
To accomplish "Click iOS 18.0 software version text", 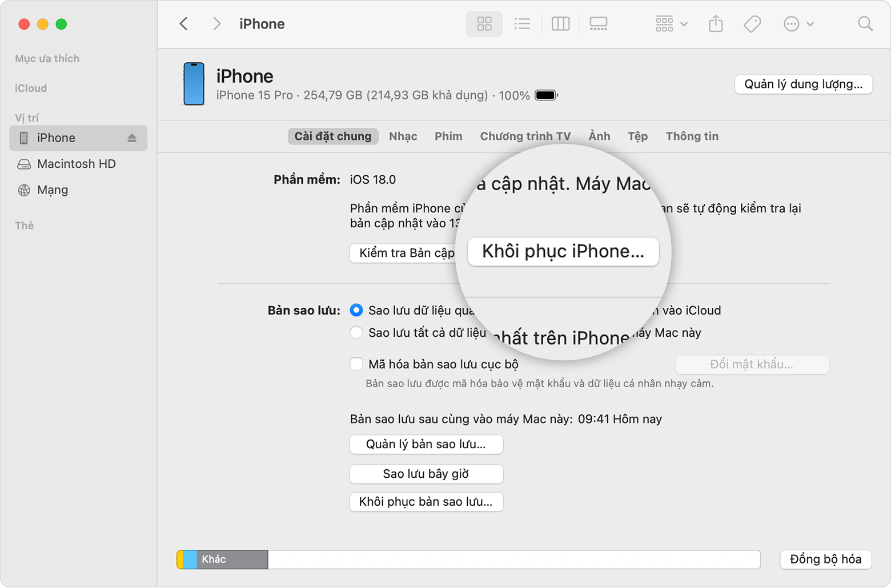I will click(x=373, y=180).
